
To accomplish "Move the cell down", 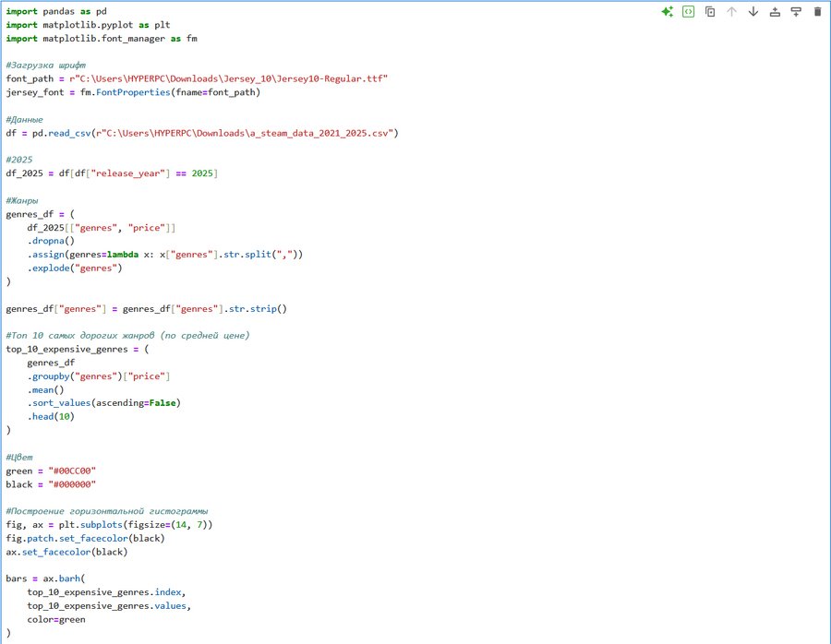I will coord(753,12).
